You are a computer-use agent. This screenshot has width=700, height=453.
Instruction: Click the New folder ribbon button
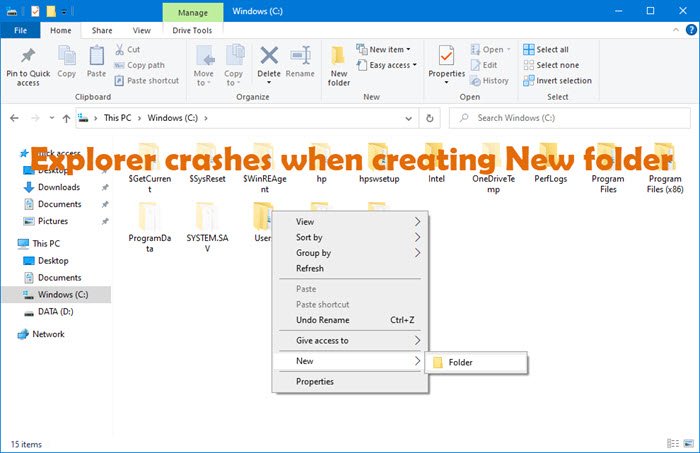pyautogui.click(x=338, y=66)
